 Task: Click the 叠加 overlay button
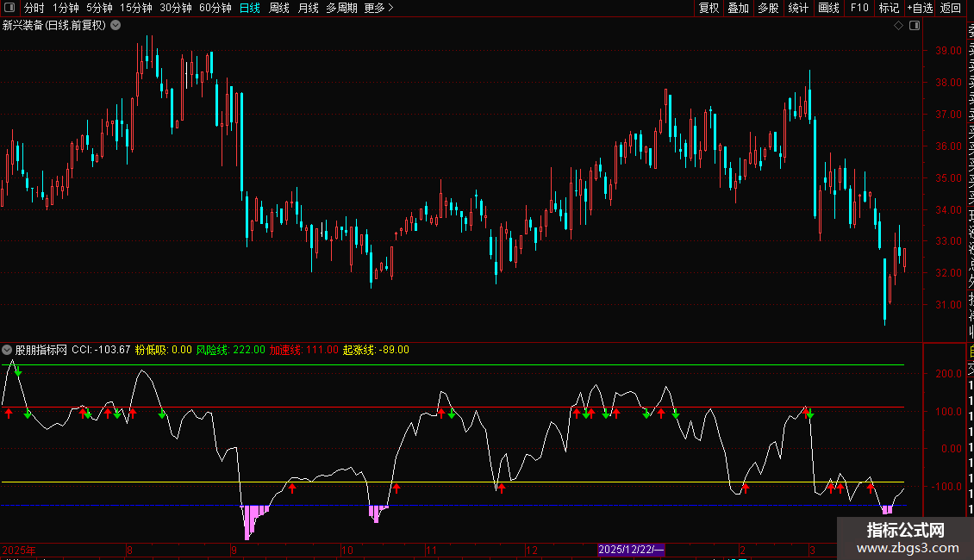point(739,8)
